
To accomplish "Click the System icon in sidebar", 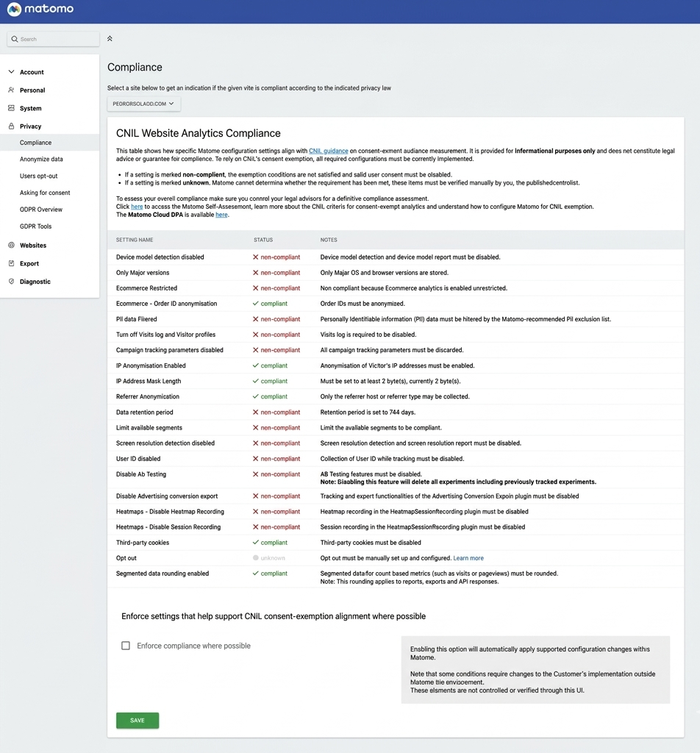I will tap(11, 108).
